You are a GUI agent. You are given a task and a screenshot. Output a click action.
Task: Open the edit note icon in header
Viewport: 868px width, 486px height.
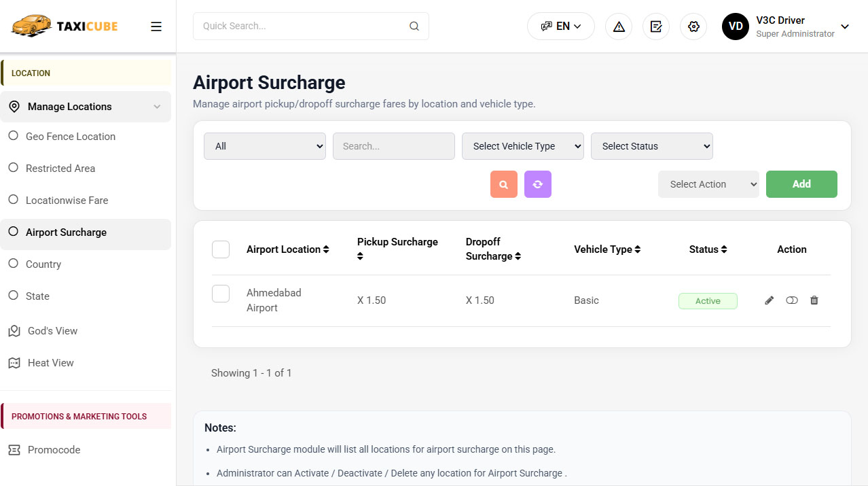[x=656, y=27]
